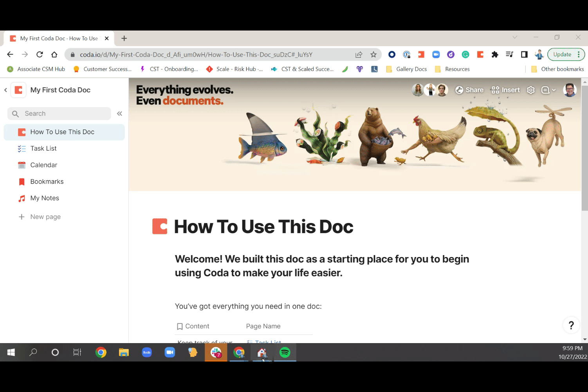588x392 pixels.
Task: Click the first collaborator avatar
Action: [x=418, y=90]
